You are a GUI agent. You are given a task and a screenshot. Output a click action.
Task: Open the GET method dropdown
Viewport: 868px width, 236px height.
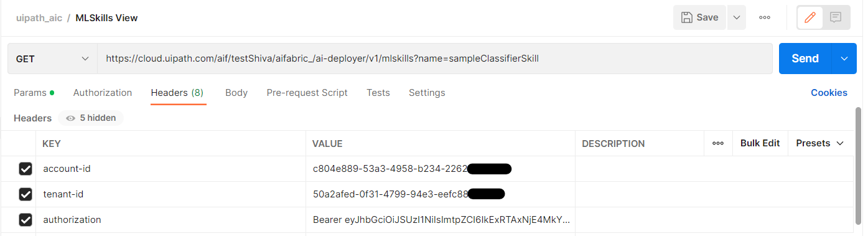[53, 59]
